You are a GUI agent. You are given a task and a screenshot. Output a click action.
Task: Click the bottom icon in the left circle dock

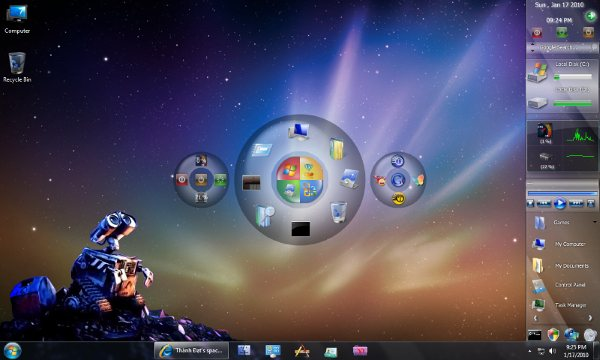click(201, 197)
